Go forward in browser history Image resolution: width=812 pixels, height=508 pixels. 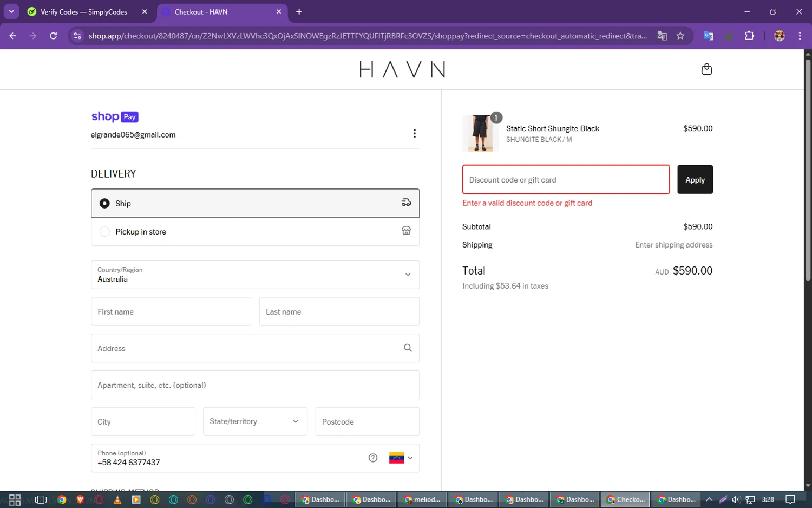point(33,36)
